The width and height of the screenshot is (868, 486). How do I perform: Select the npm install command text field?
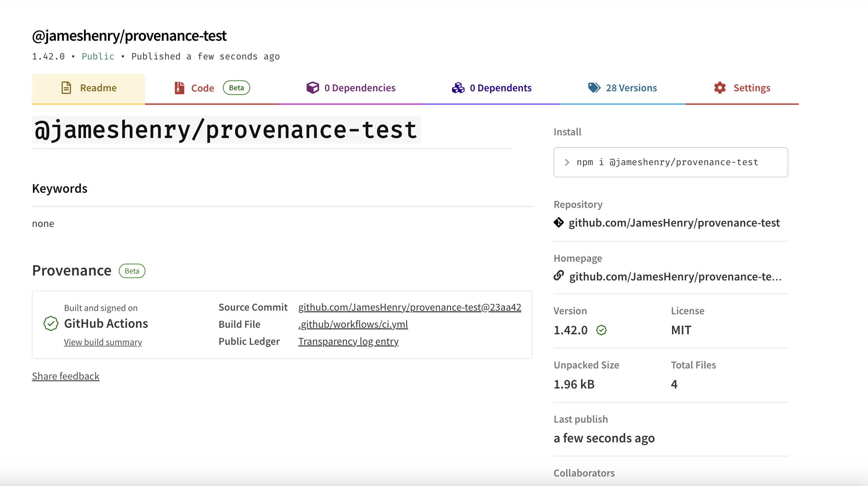click(x=670, y=162)
